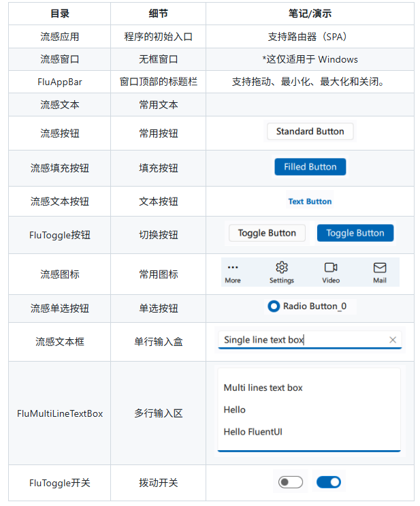Viewport: 420px width, 506px height.
Task: Click the 流感文本框 cell
Action: [60, 341]
